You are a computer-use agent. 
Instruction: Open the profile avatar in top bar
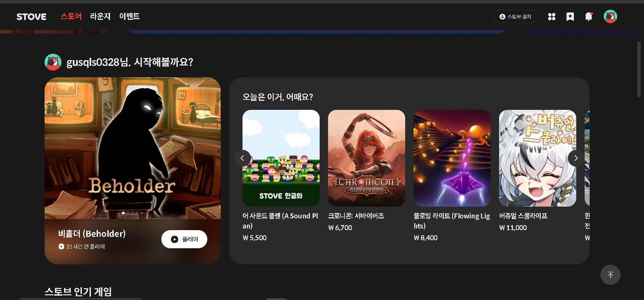pyautogui.click(x=610, y=16)
